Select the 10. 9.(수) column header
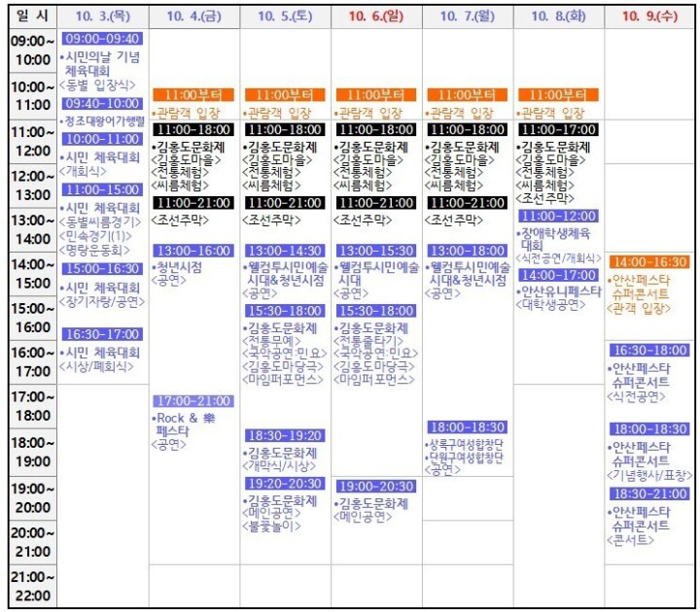 [649, 17]
